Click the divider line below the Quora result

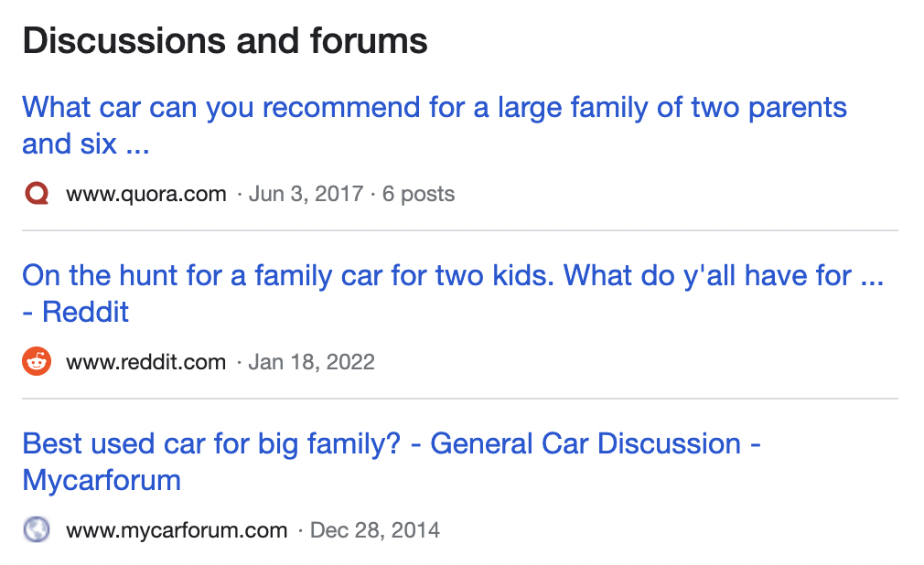[x=460, y=230]
